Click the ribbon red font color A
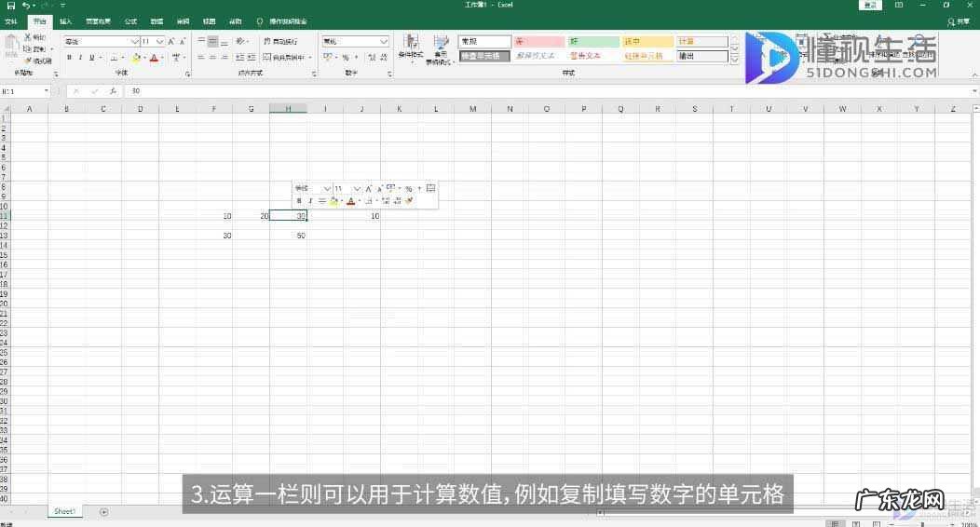Image resolution: width=980 pixels, height=527 pixels. coord(154,58)
